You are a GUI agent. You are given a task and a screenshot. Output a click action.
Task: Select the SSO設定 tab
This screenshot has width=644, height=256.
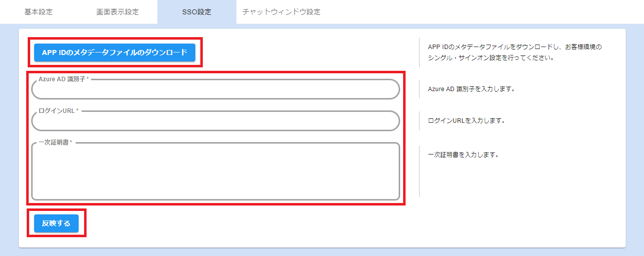(x=196, y=12)
